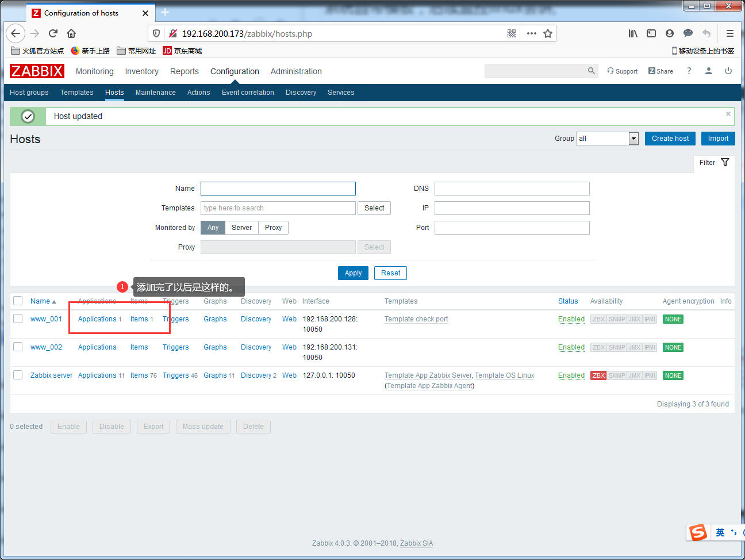Viewport: 745px width, 560px height.
Task: Tick the checkbox next to Zabbix server
Action: pos(18,375)
